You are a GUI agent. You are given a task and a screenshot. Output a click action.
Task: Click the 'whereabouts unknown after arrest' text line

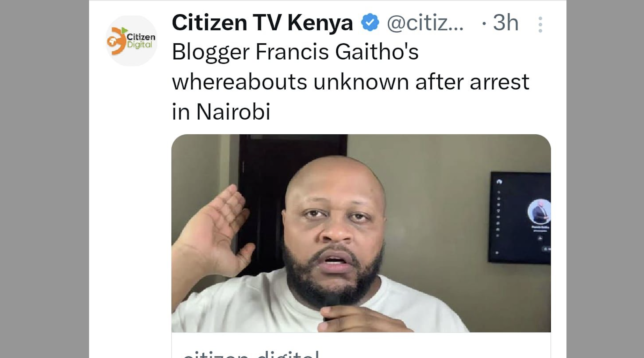coord(350,82)
